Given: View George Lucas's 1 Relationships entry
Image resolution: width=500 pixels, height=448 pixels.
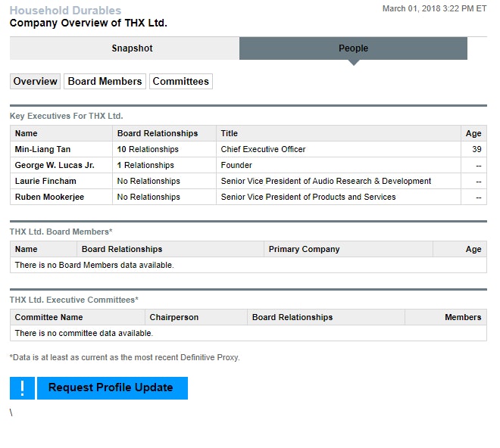Looking at the screenshot, I should pyautogui.click(x=145, y=166).
